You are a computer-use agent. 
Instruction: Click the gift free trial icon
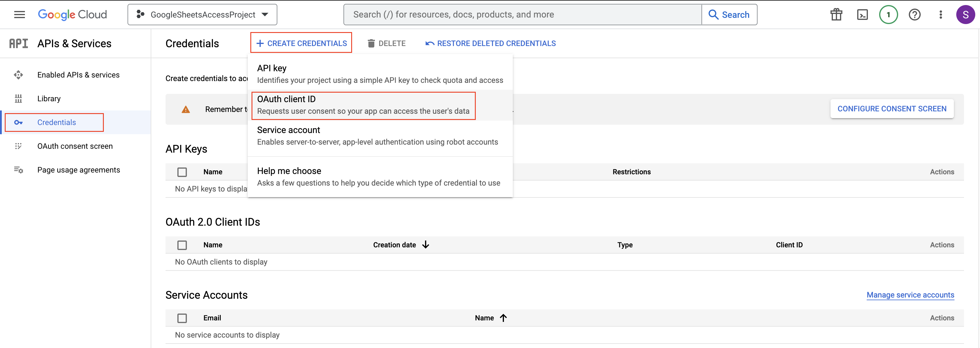pos(836,15)
